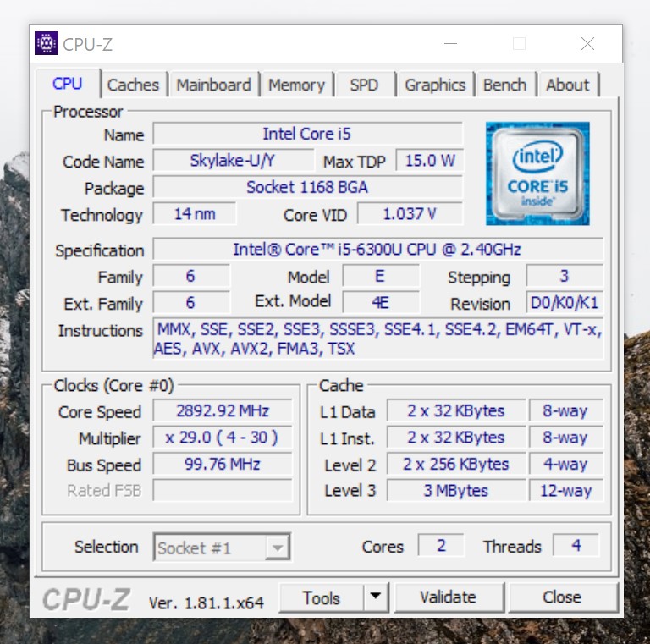Click the Ver. 1.81.1.x64 version text
The image size is (650, 644).
207,603
